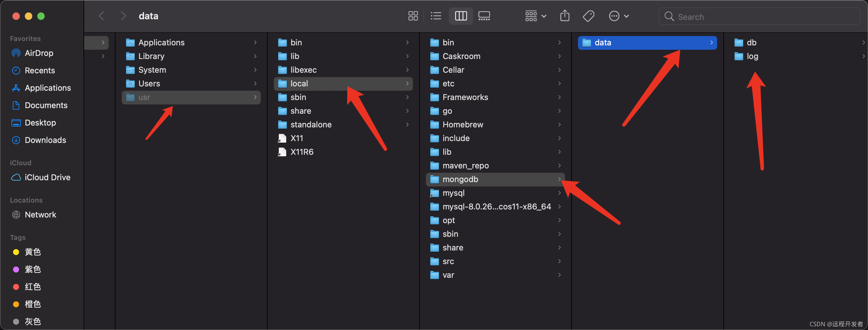This screenshot has height=330, width=868.
Task: Select the highlighted data folder
Action: tap(647, 43)
